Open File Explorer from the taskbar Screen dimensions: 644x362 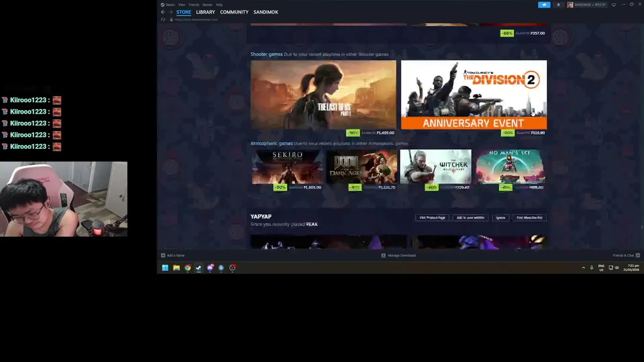176,268
